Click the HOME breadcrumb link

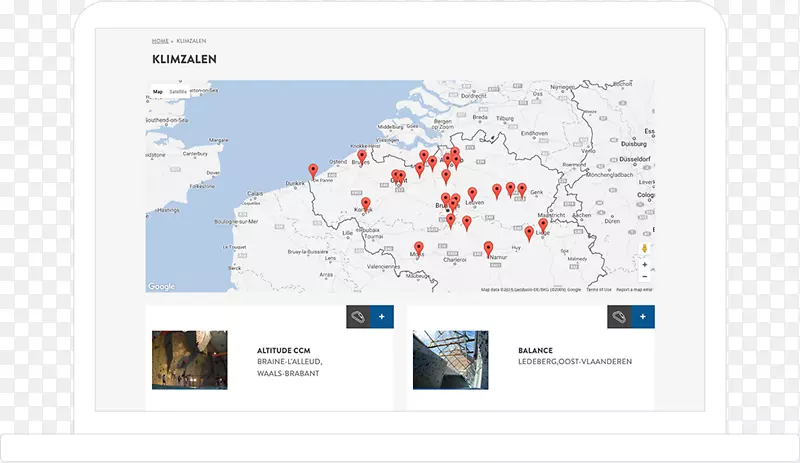[160, 41]
